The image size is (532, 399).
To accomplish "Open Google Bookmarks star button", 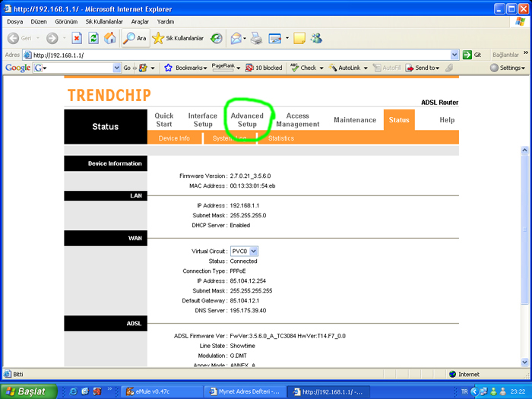I will (185, 68).
